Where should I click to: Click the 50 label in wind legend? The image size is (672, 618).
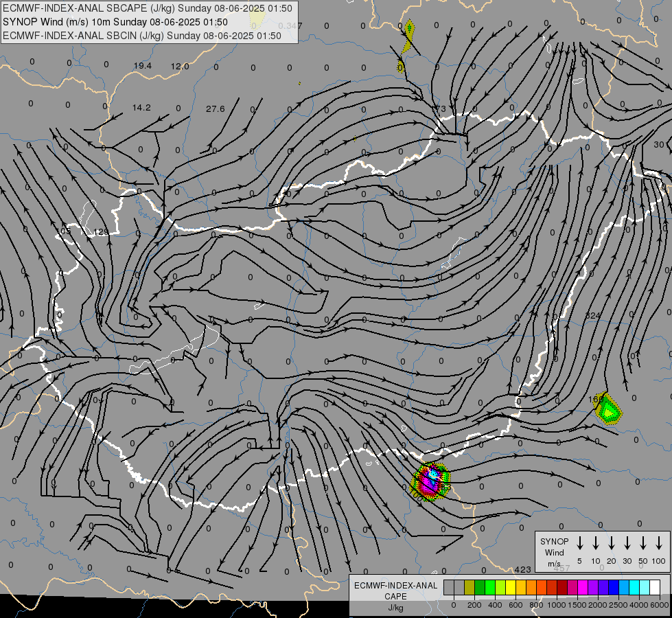[643, 561]
